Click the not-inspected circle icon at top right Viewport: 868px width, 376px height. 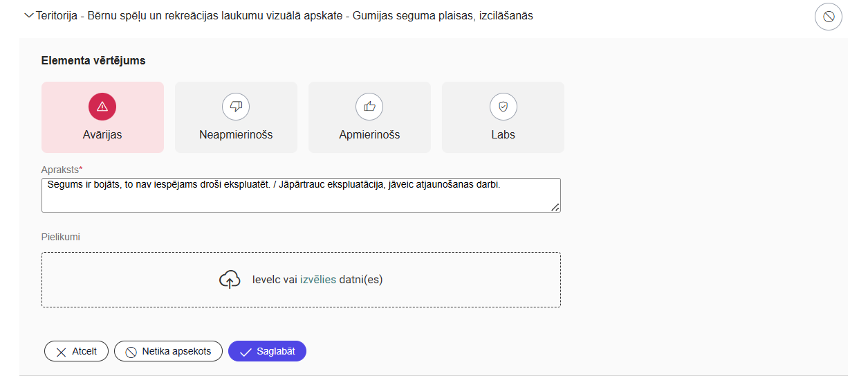828,16
